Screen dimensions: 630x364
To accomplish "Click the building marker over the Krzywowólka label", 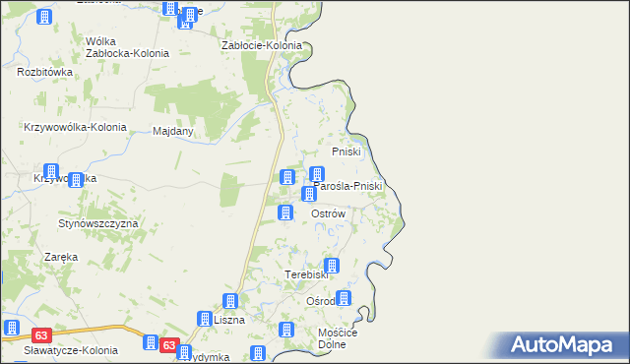I will tap(76, 180).
